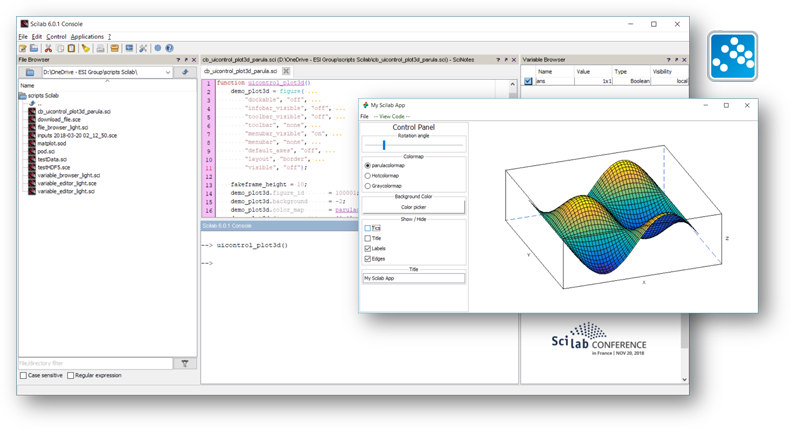800x433 pixels.
Task: Click the Cut scissors icon in toolbar
Action: (x=49, y=48)
